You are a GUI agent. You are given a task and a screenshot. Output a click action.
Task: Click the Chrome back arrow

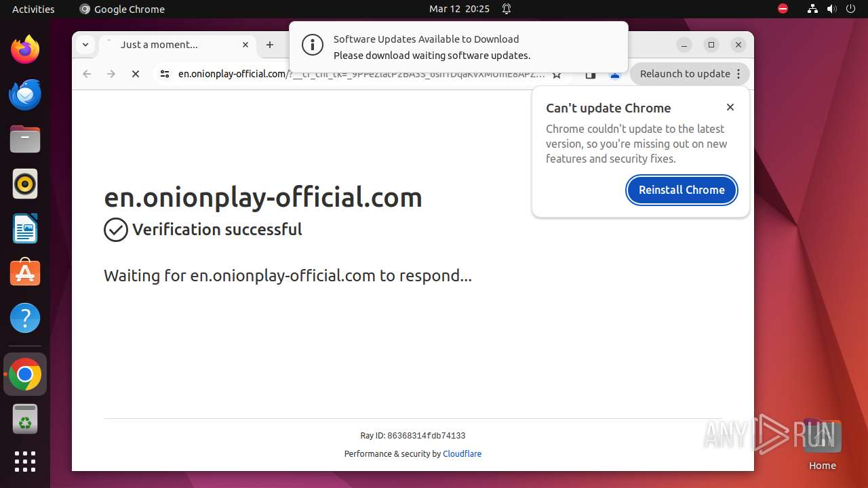tap(87, 74)
